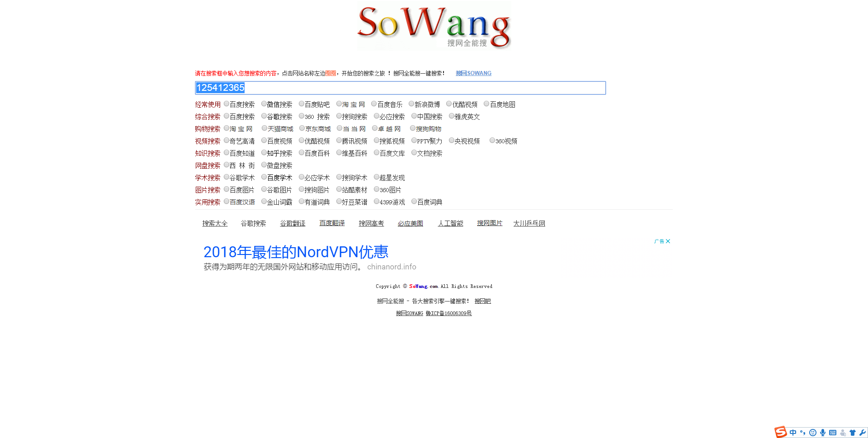868x438 pixels.
Task: Focus the search box containing 125412365
Action: click(x=401, y=88)
